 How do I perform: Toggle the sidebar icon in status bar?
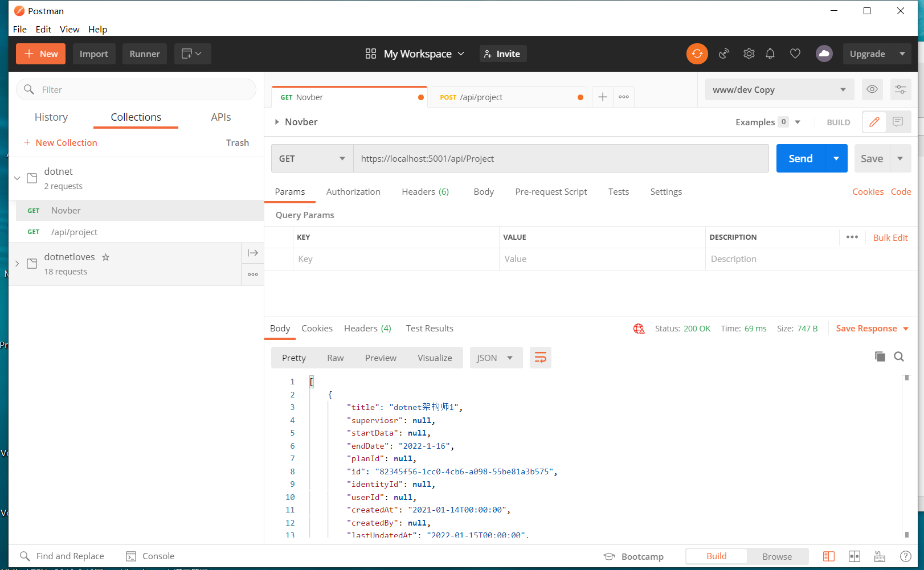coord(829,556)
